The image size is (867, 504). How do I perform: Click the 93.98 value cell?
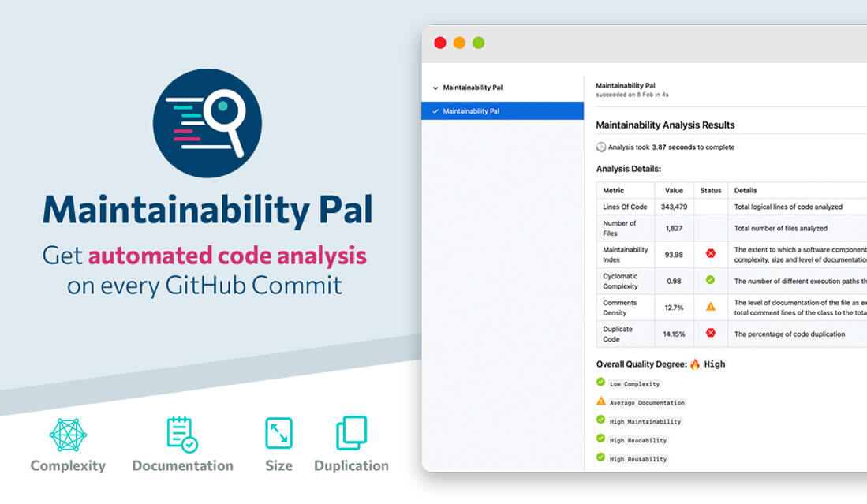point(674,255)
